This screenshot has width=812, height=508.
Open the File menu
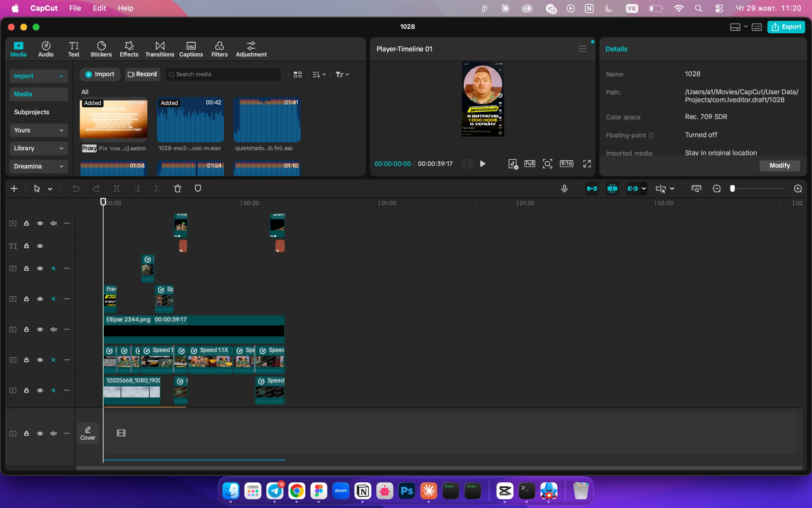[75, 8]
